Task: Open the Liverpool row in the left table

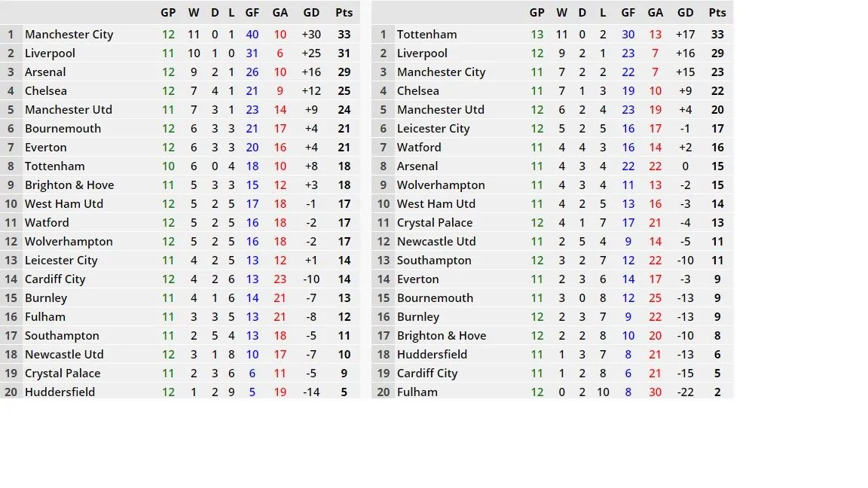Action: point(50,53)
